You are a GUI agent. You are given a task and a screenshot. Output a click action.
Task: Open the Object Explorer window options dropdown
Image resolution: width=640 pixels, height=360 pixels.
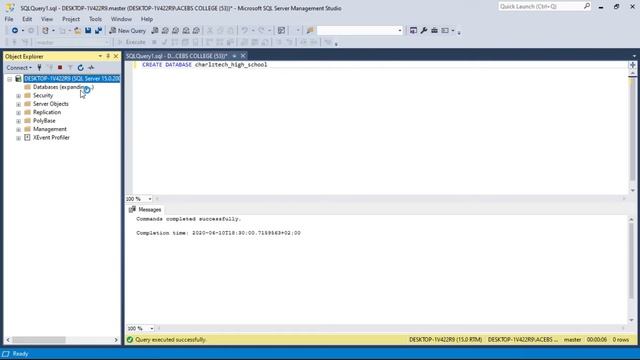[x=100, y=56]
